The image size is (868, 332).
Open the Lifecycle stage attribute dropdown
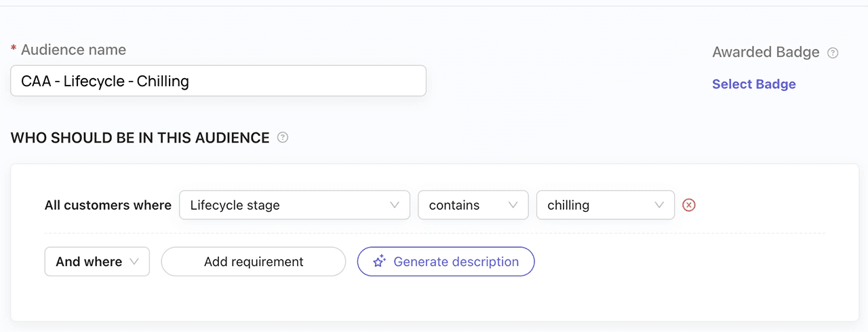pos(294,205)
